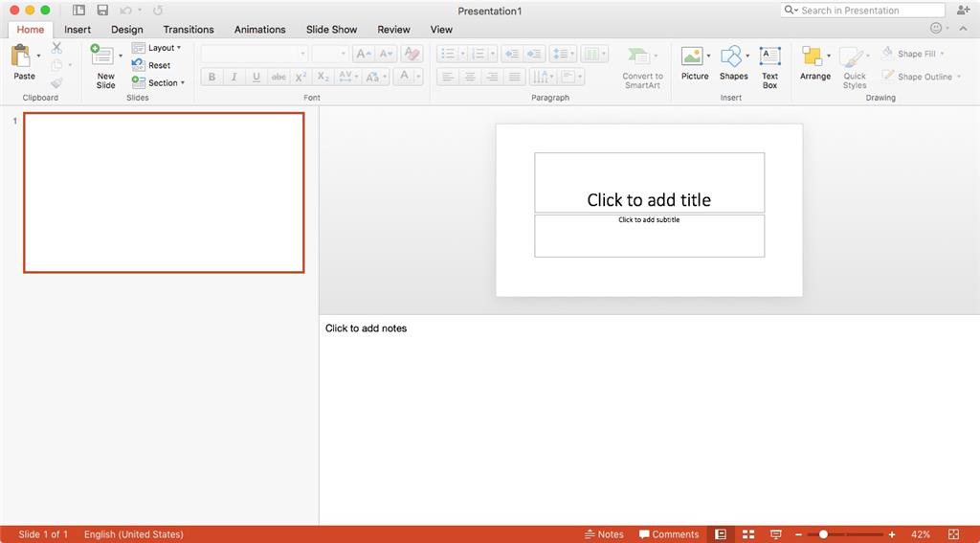Click Fit slide to window icon
980x543 pixels.
tap(953, 534)
